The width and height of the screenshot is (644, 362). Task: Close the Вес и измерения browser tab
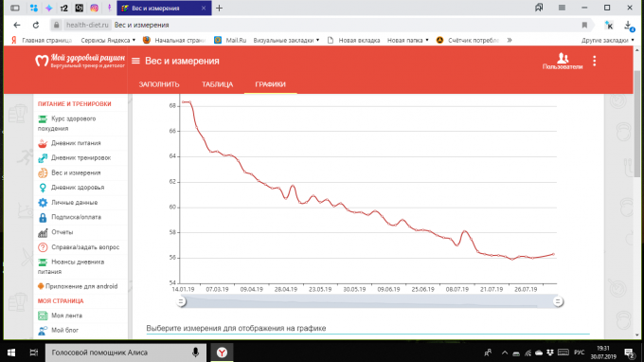click(204, 8)
